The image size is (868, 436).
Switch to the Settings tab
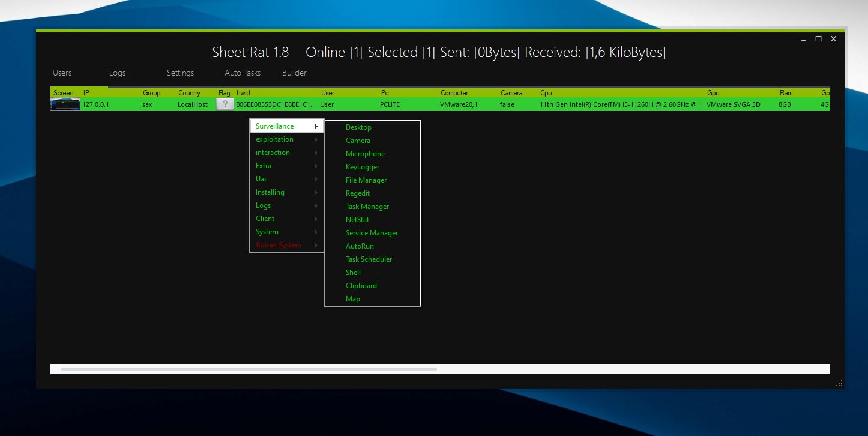(x=180, y=73)
